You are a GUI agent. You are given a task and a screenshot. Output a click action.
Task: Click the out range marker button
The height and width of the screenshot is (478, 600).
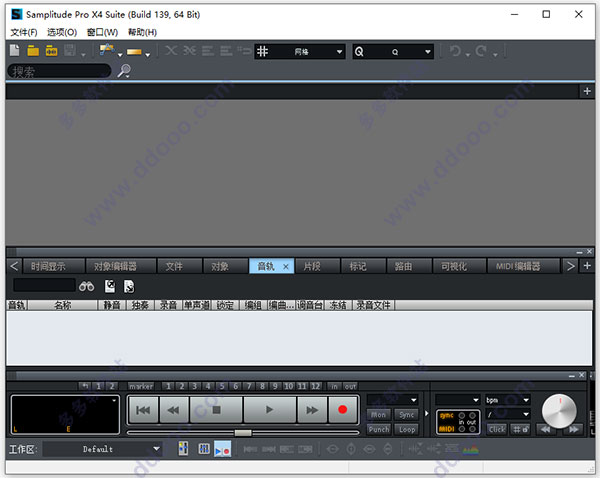point(350,386)
